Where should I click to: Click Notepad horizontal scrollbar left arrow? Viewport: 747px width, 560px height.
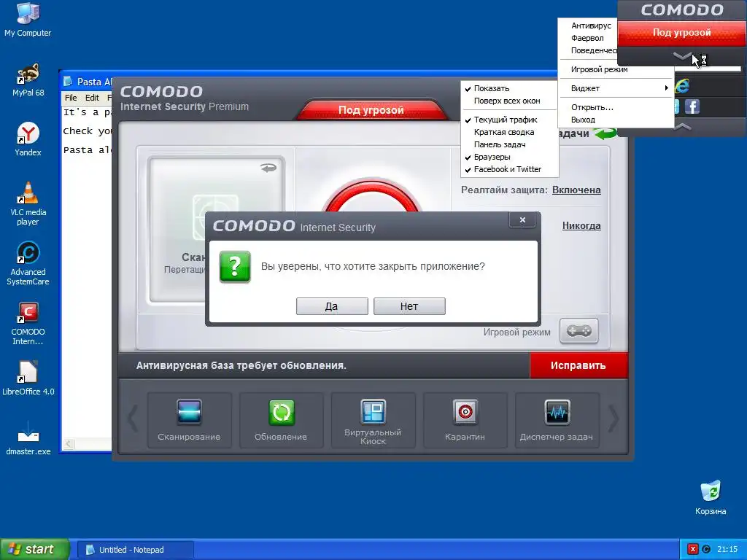pyautogui.click(x=69, y=444)
